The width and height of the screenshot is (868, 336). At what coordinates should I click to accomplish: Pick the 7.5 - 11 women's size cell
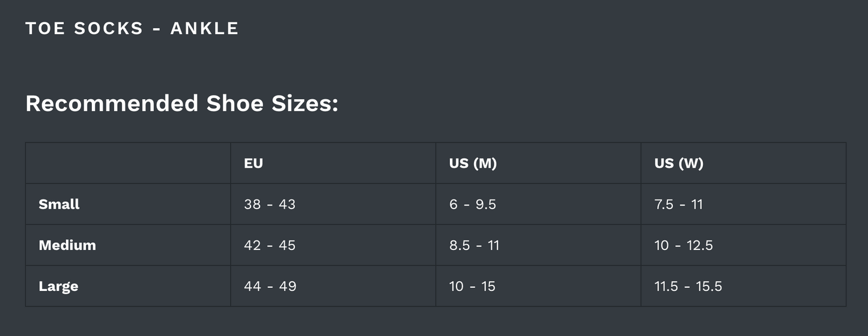[679, 204]
